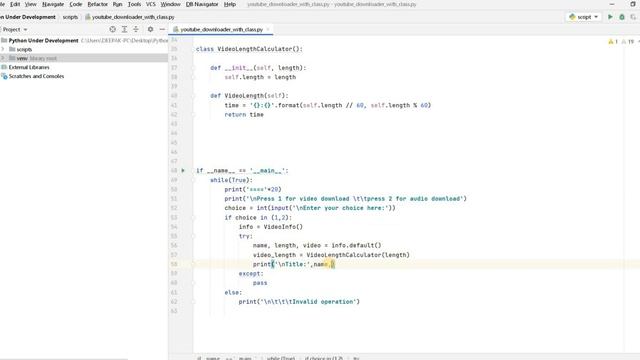Select the venv library root row
640x360 pixels.
[84, 58]
